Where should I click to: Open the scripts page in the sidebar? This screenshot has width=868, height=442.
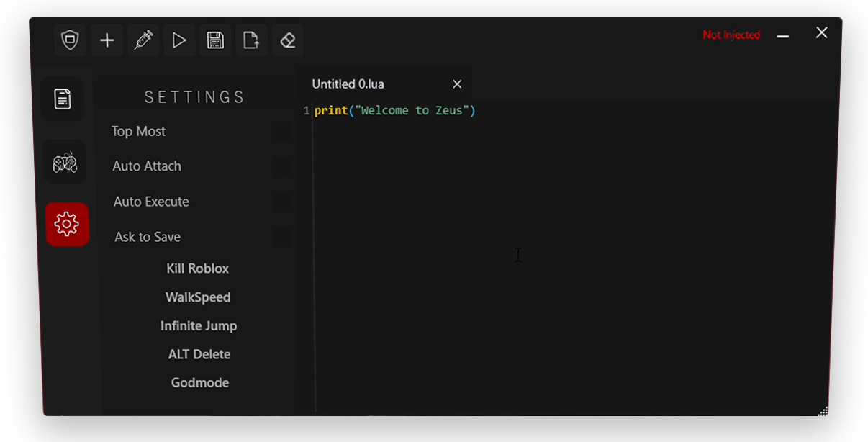(63, 99)
